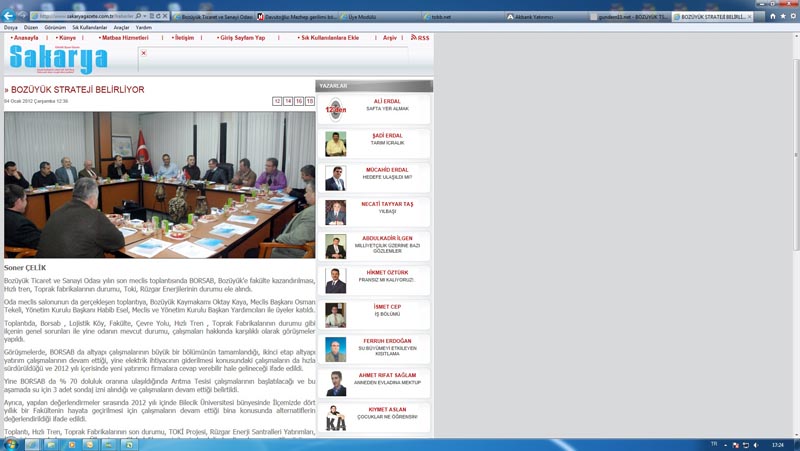Click the refresh icon in address bar
The image size is (800, 451).
[158, 16]
